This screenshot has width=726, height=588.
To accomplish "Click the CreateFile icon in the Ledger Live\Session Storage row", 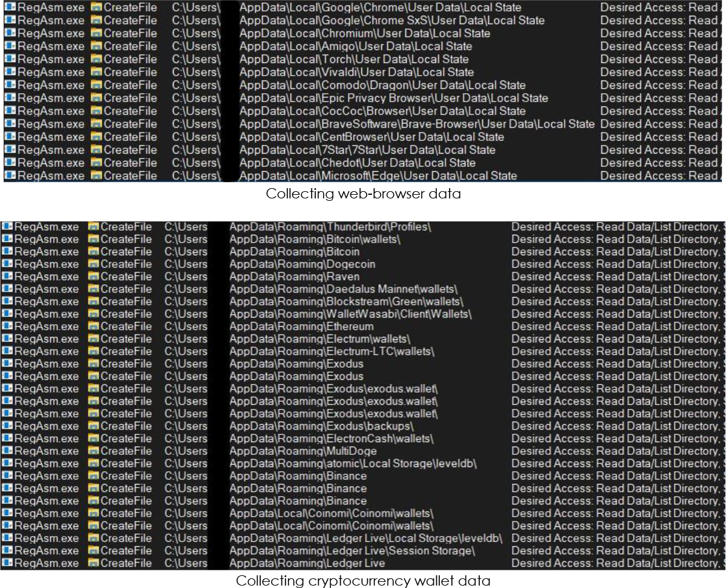I will pos(93,551).
